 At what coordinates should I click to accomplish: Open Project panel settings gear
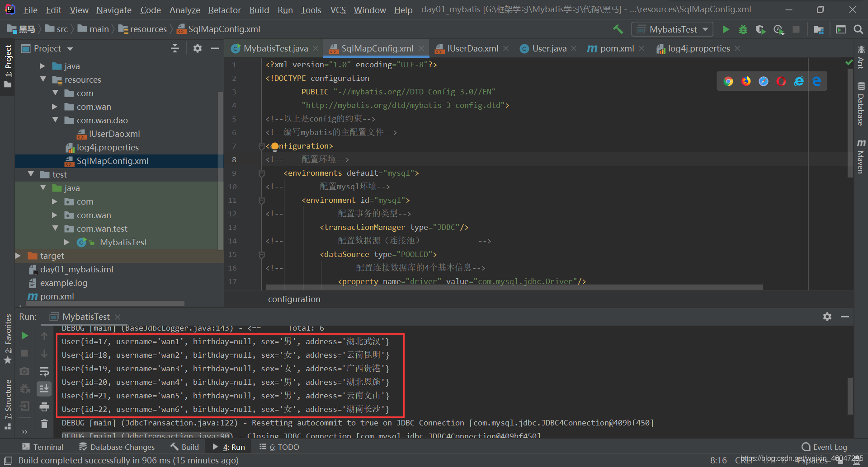pos(198,48)
